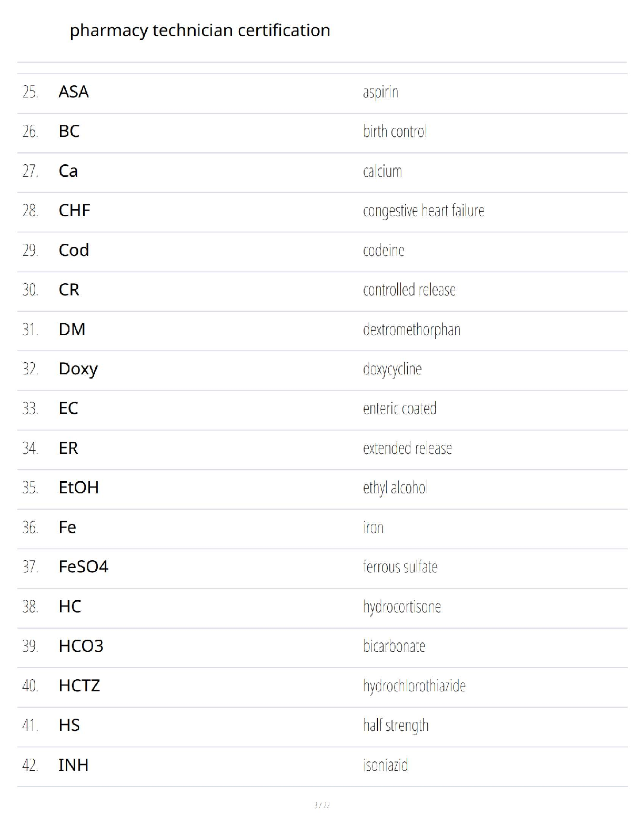Click the 'pharmacy technician certification' title
The width and height of the screenshot is (644, 834).
pos(200,31)
